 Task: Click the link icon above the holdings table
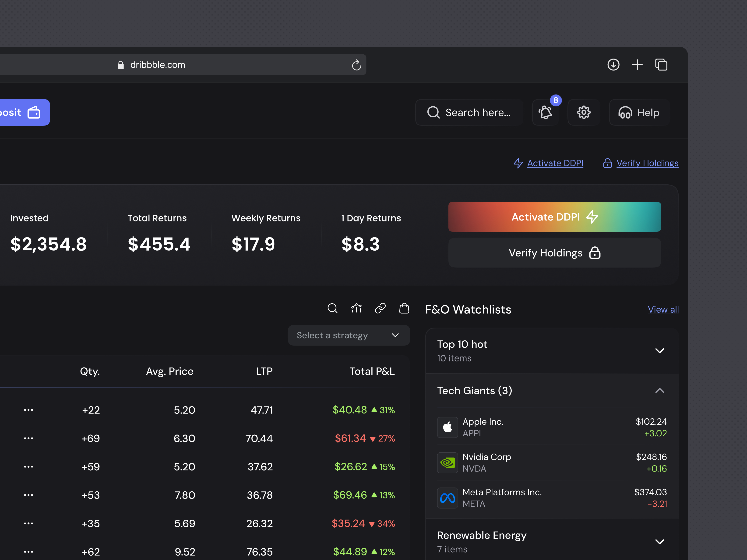pos(380,308)
